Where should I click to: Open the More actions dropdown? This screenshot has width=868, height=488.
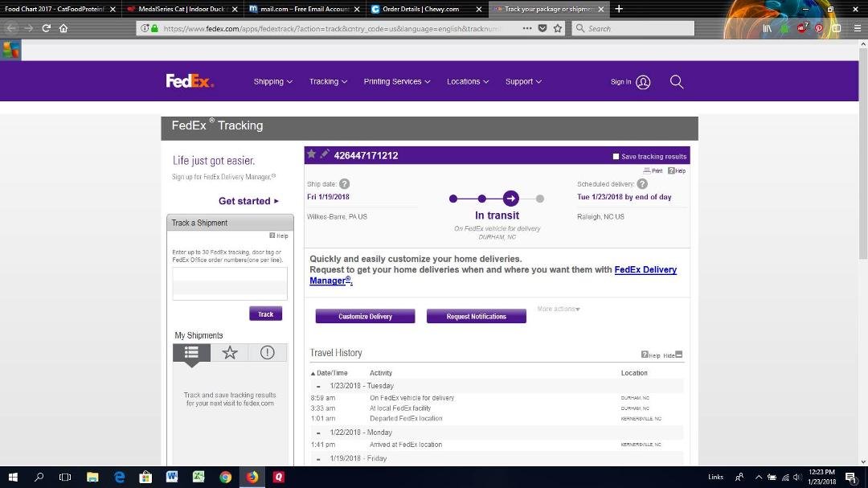(559, 309)
